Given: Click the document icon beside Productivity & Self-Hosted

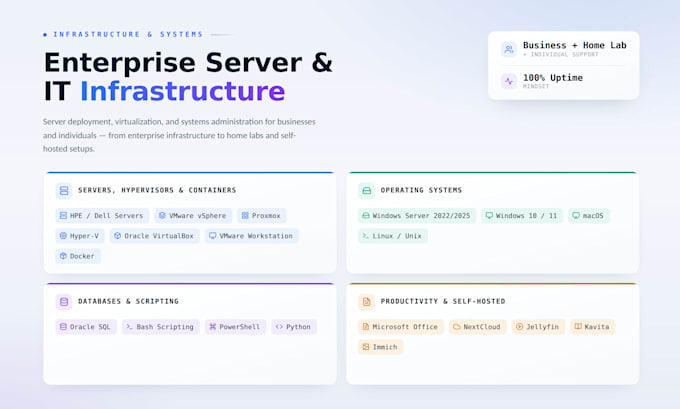Looking at the screenshot, I should tap(366, 301).
